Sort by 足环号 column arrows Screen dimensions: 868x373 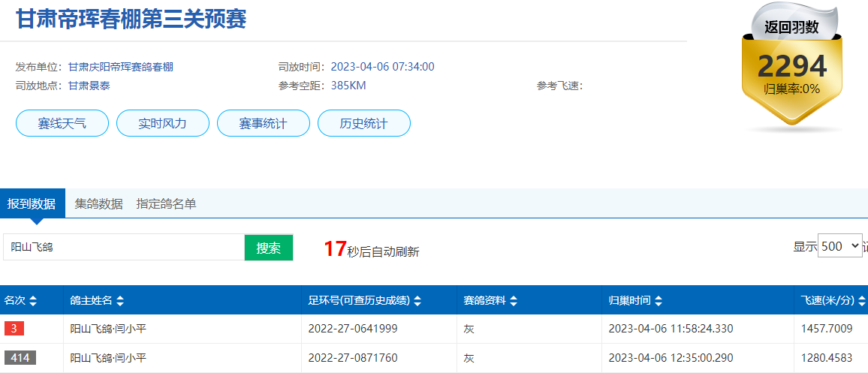pos(417,301)
